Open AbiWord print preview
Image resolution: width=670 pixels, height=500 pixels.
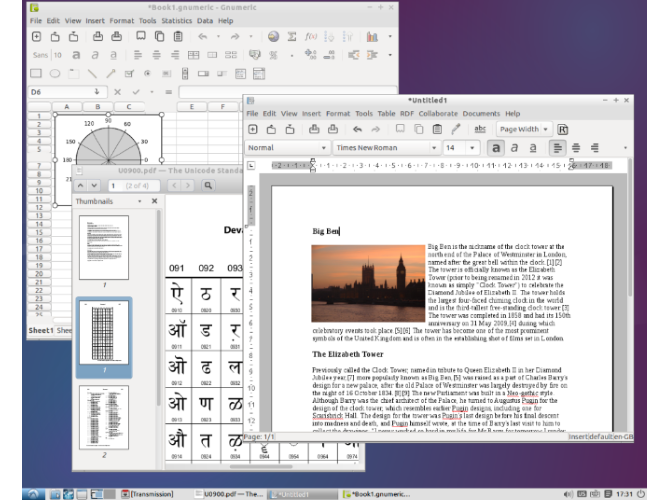[333, 129]
